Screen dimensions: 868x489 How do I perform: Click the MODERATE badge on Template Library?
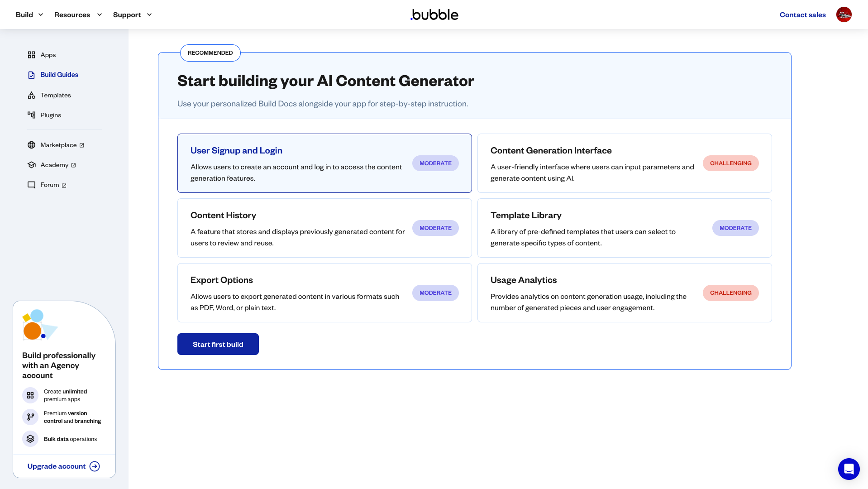point(735,228)
